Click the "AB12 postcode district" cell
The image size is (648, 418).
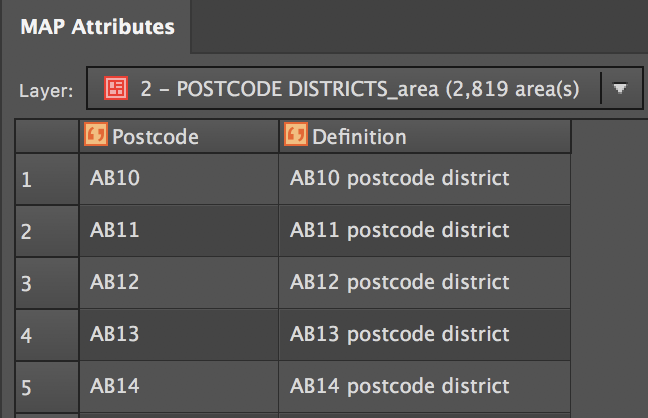[x=425, y=283]
